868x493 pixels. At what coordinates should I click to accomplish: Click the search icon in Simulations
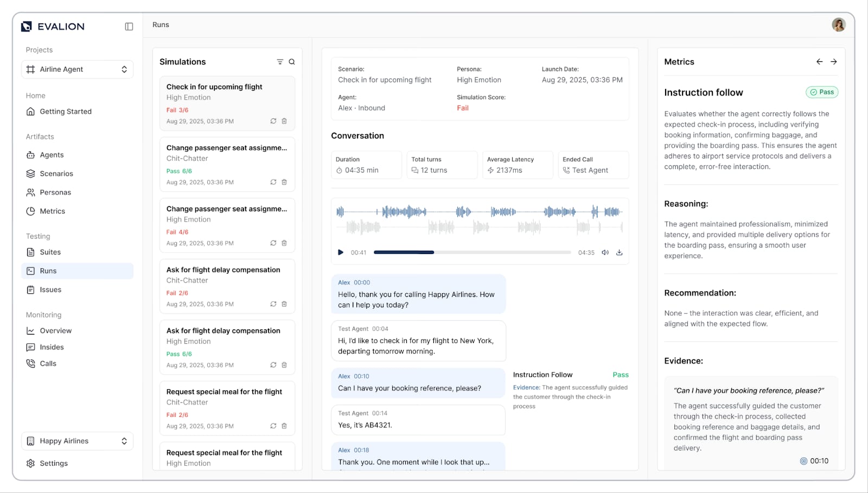pos(292,62)
